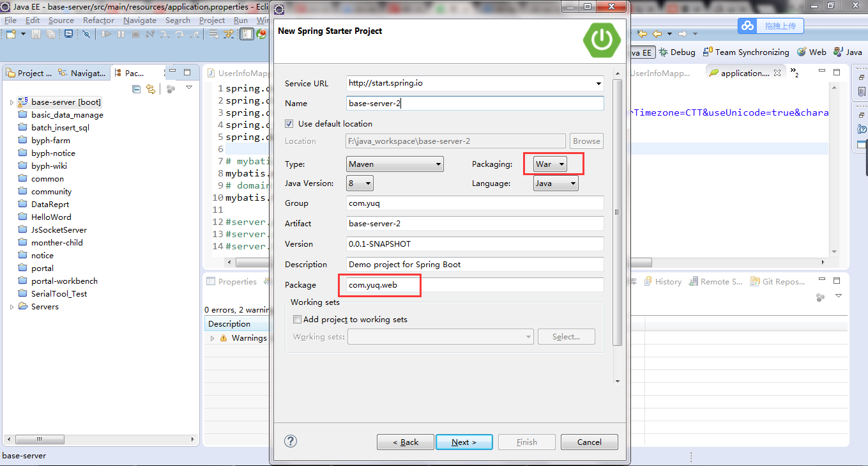The height and width of the screenshot is (466, 868).
Task: Switch to Team Synchronizing perspective
Action: pos(746,52)
